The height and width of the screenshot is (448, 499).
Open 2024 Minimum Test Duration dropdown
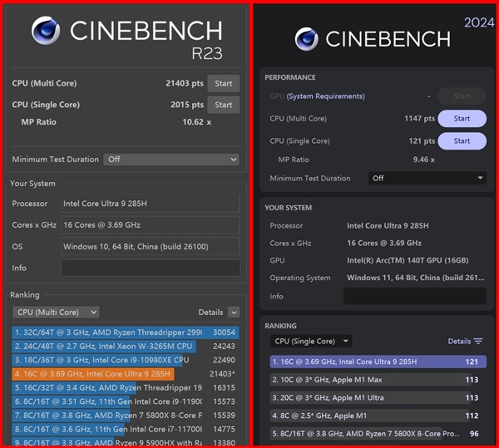(427, 178)
